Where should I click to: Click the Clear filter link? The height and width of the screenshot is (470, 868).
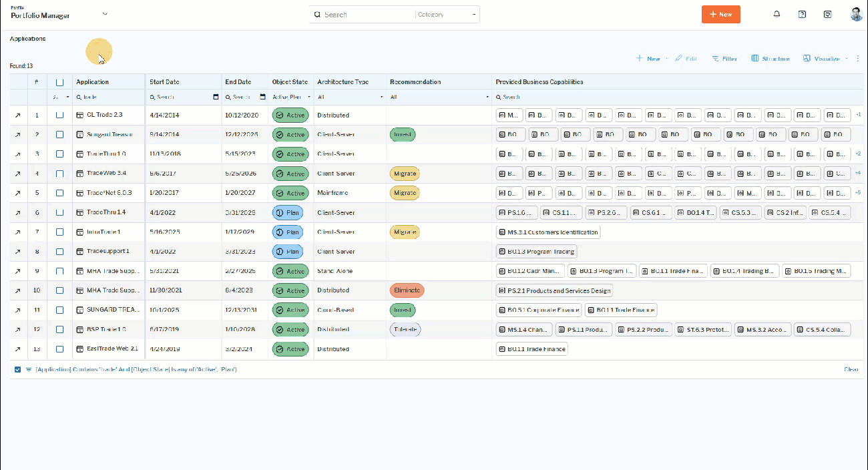(851, 369)
